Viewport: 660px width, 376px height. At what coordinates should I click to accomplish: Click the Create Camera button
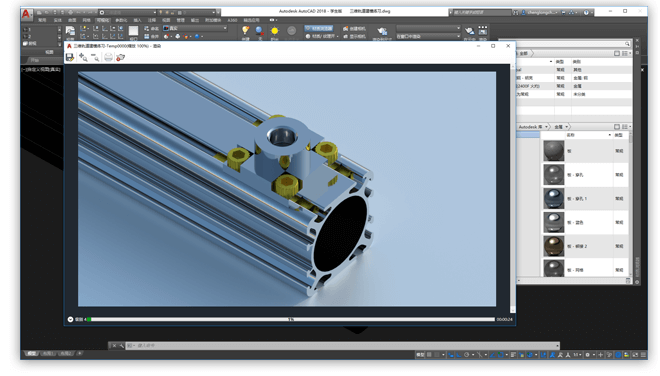click(354, 29)
